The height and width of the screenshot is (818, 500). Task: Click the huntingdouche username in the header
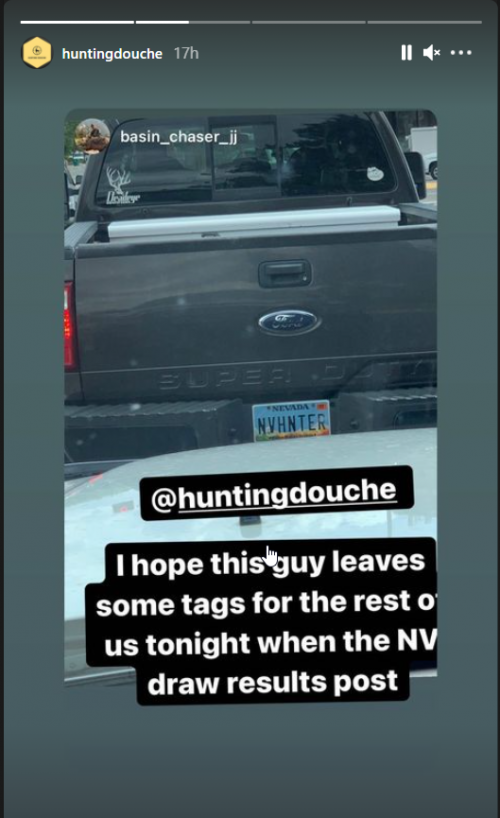click(112, 54)
